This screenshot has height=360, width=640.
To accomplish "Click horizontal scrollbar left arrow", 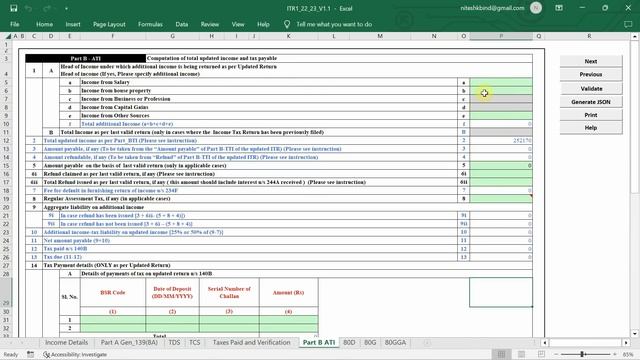I will (x=544, y=342).
